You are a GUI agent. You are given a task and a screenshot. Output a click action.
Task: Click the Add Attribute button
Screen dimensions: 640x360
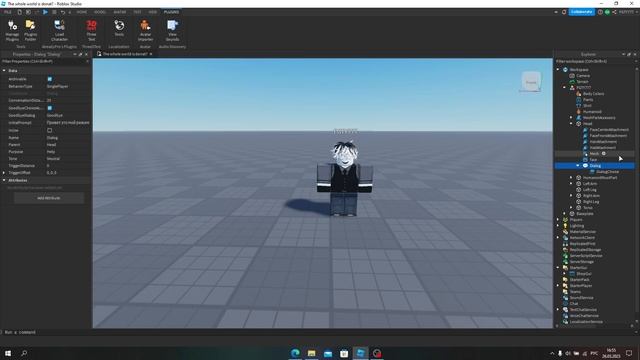pyautogui.click(x=49, y=198)
